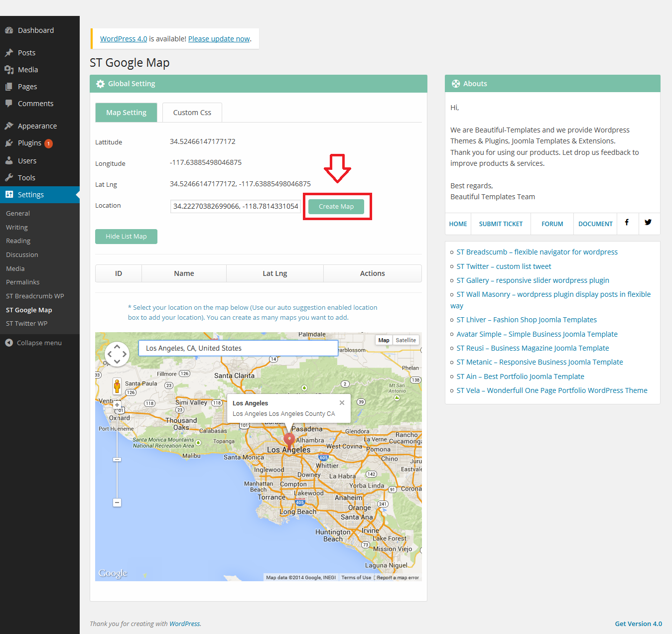The image size is (672, 634).
Task: Click the Get Version 4.0 link
Action: point(639,624)
